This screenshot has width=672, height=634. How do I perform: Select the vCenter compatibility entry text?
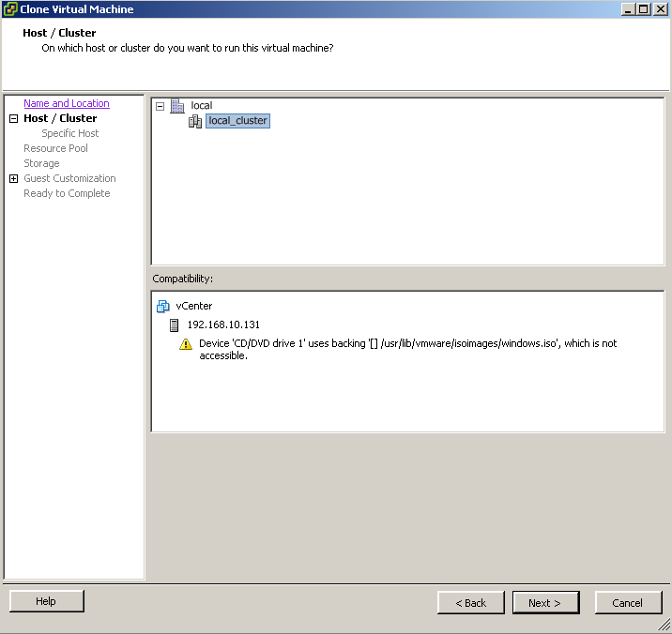pyautogui.click(x=194, y=306)
